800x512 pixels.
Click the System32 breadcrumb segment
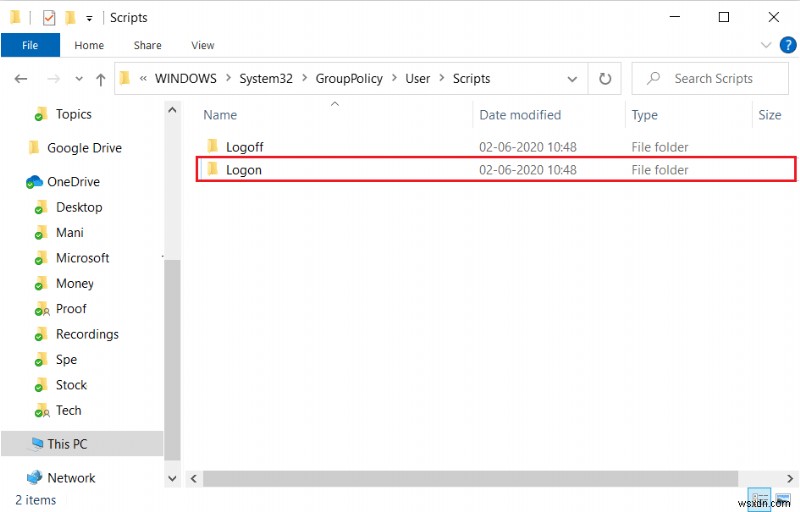266,79
